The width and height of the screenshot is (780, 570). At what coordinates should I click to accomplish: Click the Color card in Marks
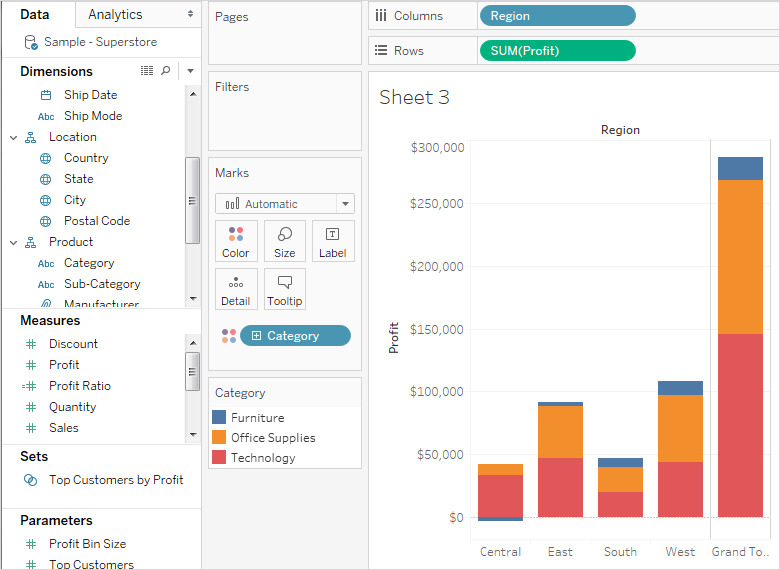236,241
